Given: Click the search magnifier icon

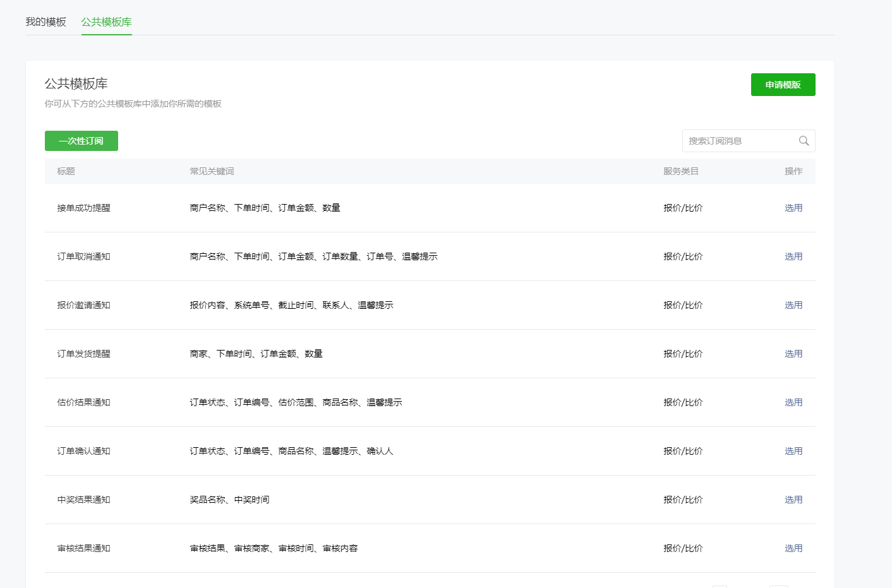Looking at the screenshot, I should (804, 141).
